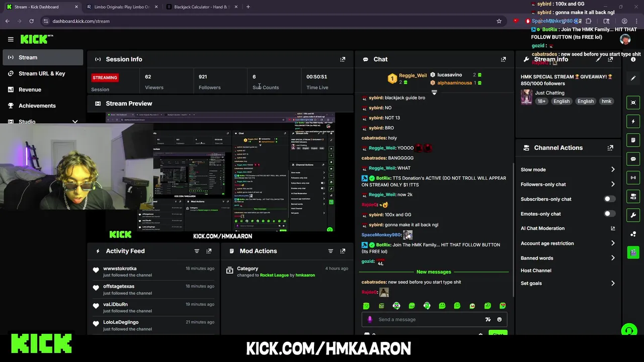Go back in the browser

click(7, 21)
